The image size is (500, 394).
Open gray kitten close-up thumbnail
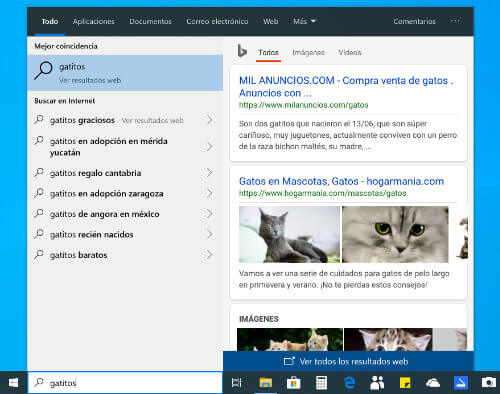tap(395, 234)
